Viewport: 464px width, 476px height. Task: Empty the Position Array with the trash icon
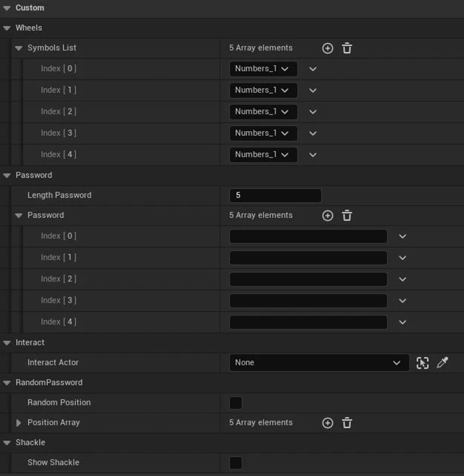(x=347, y=423)
